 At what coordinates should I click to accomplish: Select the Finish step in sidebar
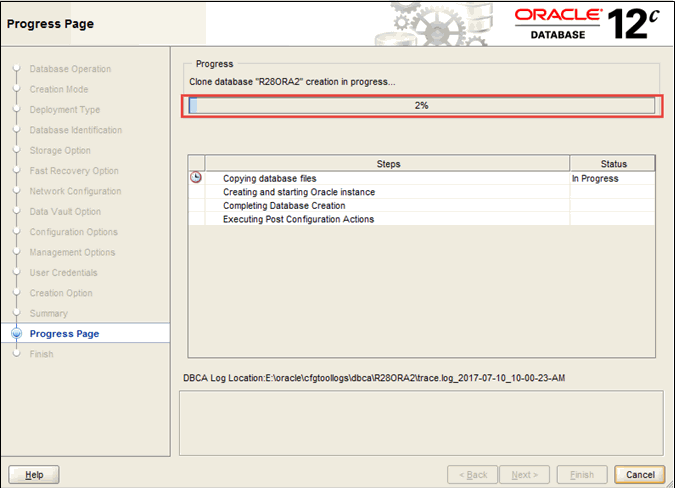pyautogui.click(x=42, y=354)
